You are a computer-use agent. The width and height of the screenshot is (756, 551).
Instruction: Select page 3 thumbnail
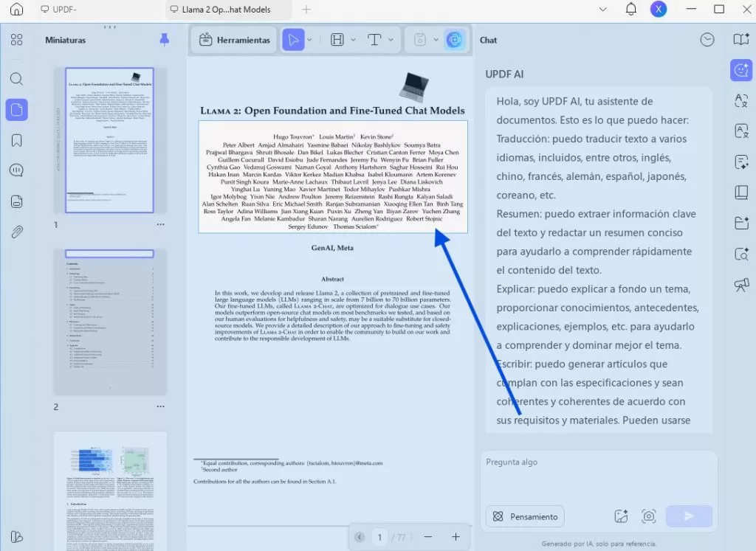110,491
